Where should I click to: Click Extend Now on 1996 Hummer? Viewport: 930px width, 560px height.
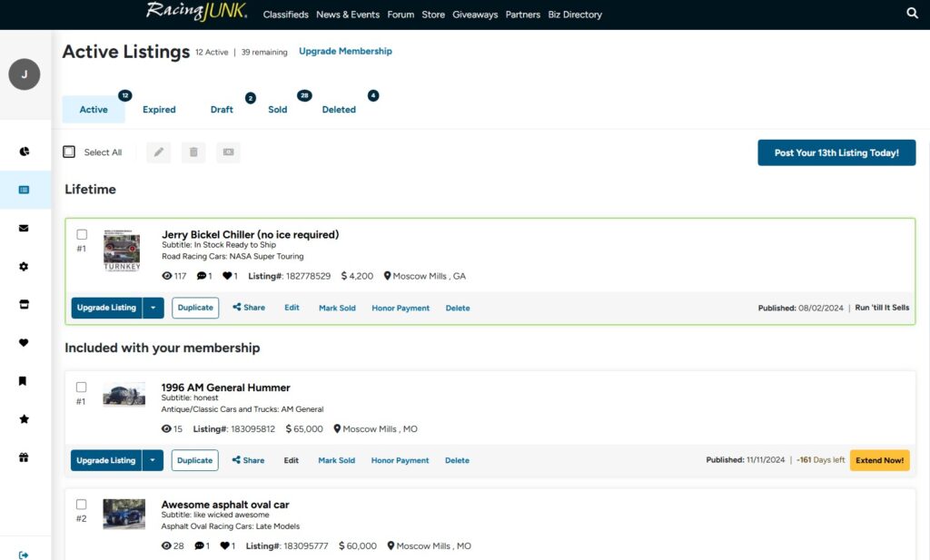coord(879,460)
